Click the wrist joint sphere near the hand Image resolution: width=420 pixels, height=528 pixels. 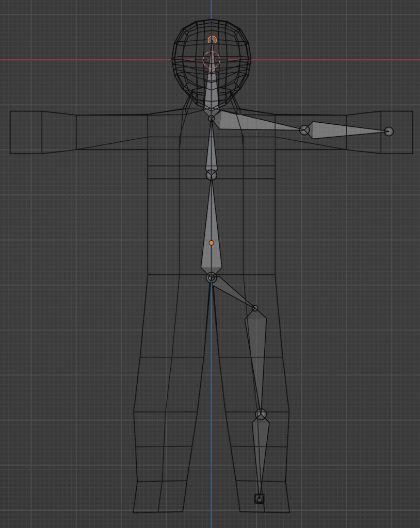[x=388, y=131]
